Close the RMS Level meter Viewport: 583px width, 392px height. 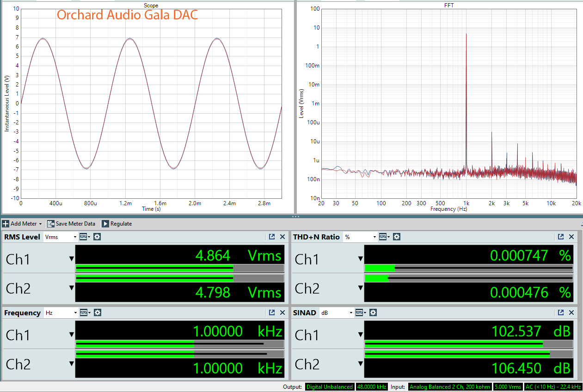(x=282, y=237)
